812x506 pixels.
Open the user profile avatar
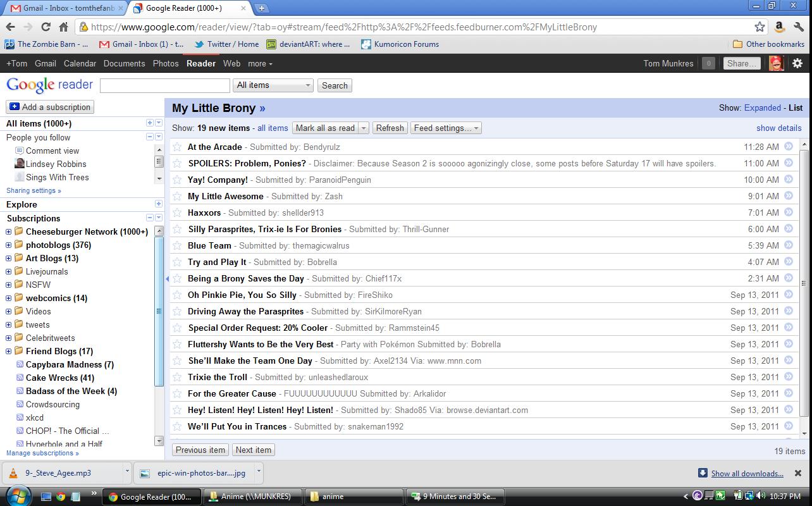pos(776,63)
